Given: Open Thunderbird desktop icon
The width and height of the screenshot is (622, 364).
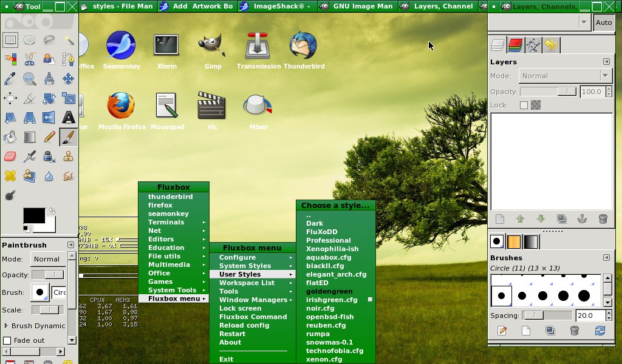Looking at the screenshot, I should coord(304,51).
